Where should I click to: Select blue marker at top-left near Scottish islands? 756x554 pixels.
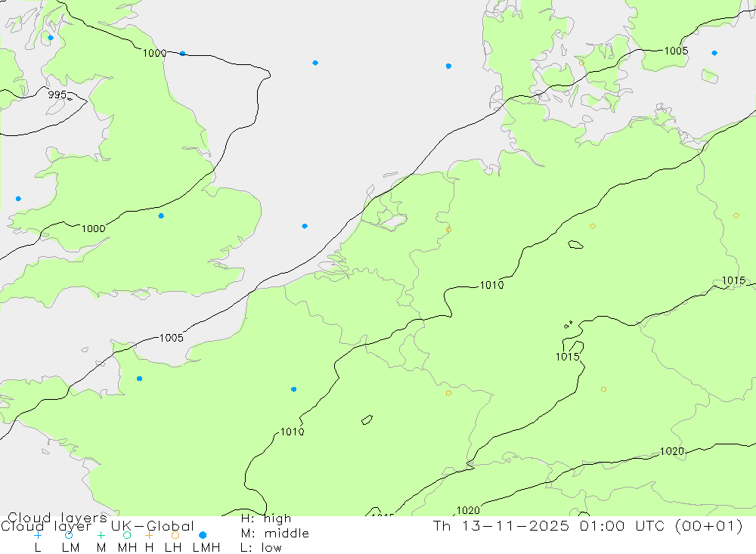tap(51, 38)
